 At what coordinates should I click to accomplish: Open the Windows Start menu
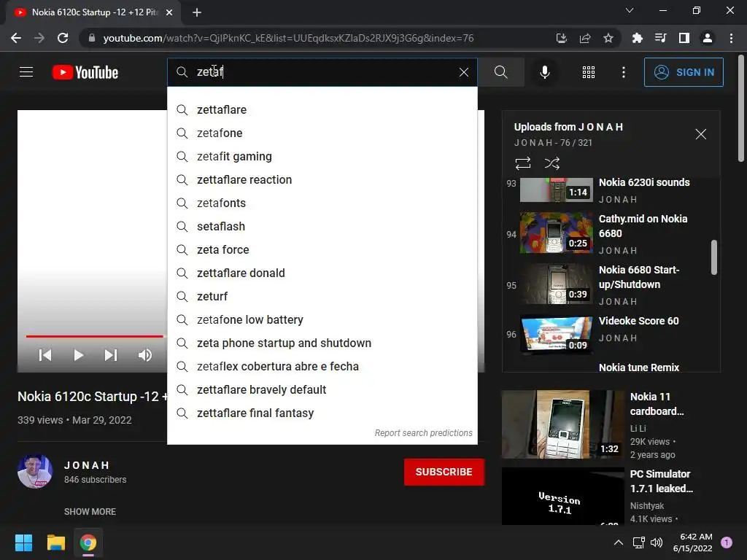click(x=23, y=542)
